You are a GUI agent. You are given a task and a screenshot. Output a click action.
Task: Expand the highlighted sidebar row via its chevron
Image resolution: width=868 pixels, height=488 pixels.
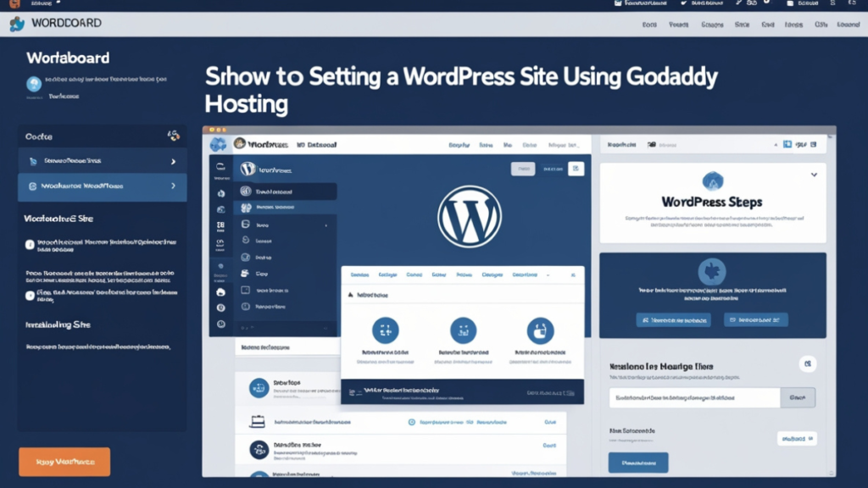pos(173,186)
